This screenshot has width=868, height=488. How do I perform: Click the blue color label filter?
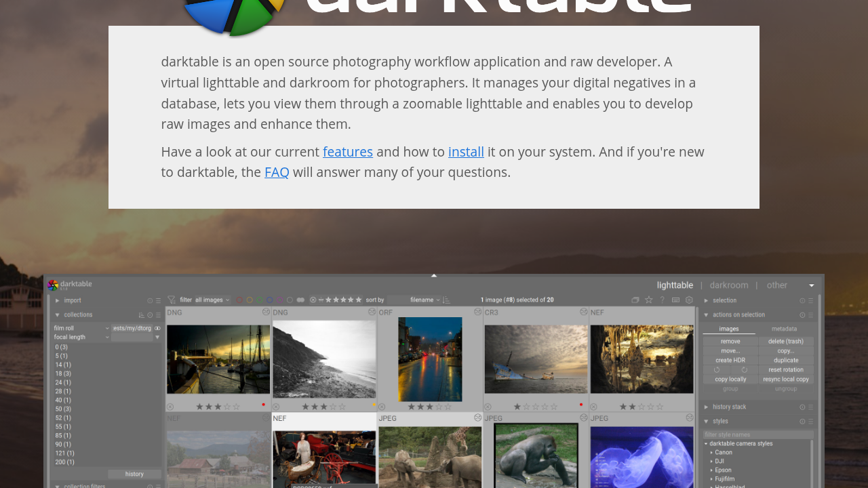click(269, 300)
